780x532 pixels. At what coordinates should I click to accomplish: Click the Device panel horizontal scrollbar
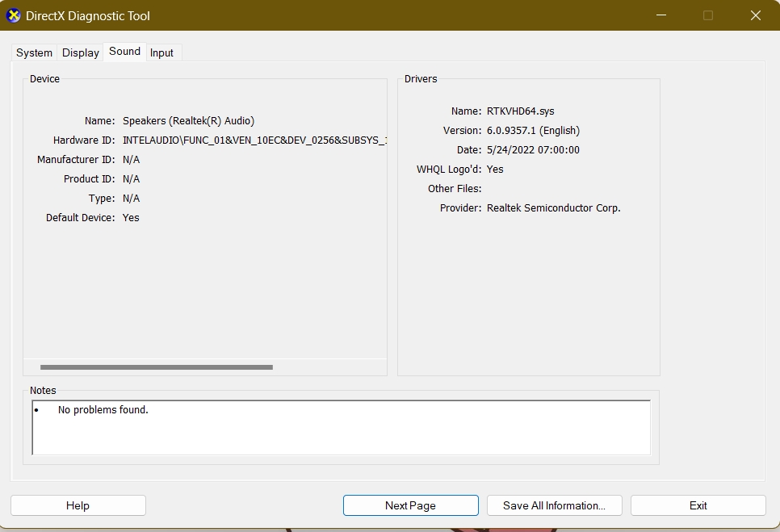click(157, 367)
